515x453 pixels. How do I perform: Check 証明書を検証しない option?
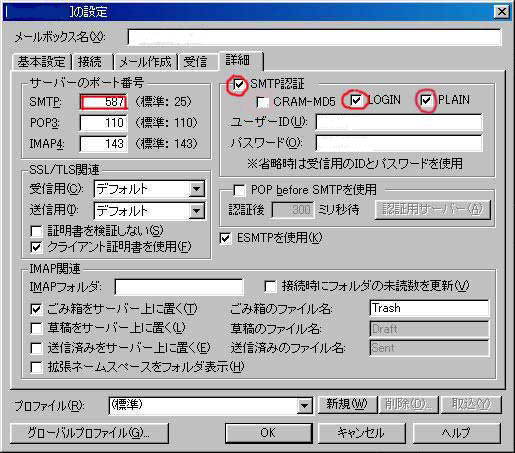tap(36, 231)
